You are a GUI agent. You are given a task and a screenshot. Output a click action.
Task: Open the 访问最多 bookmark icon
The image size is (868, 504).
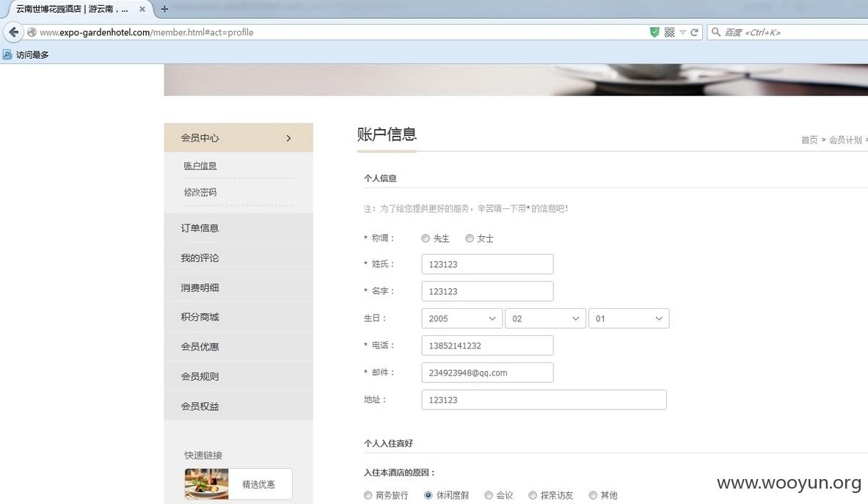7,54
